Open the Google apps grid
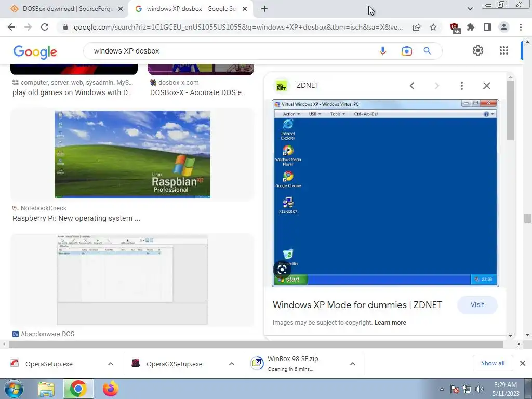This screenshot has height=399, width=532. click(504, 50)
